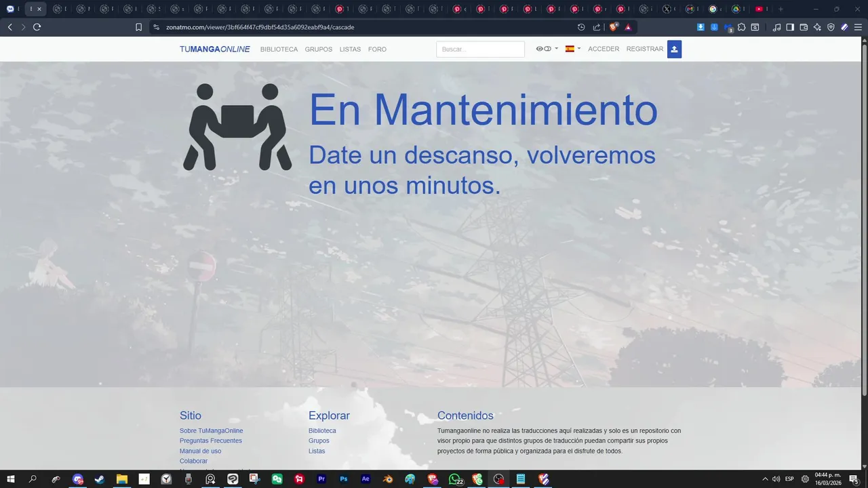Launch After Effects from taskbar
Viewport: 868px width, 488px height.
coord(366,479)
